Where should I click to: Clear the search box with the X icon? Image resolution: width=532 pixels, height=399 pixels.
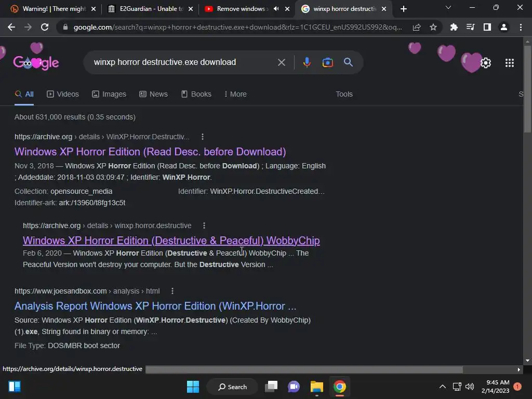coord(281,62)
